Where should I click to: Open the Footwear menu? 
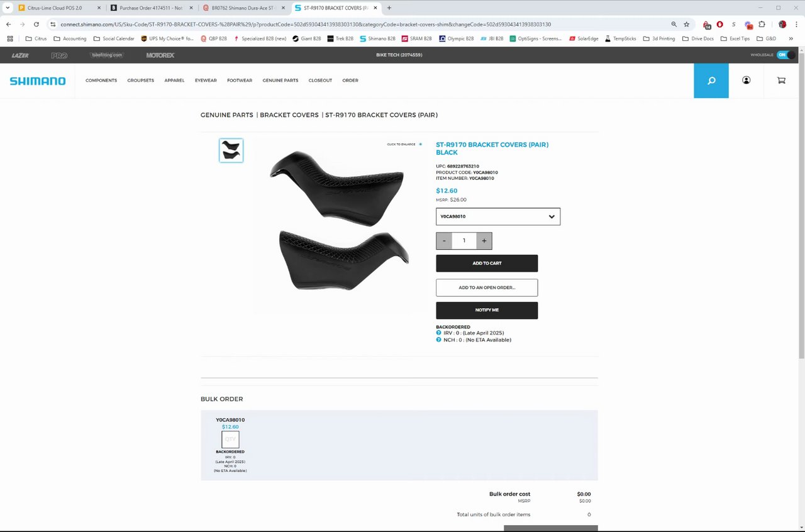click(x=240, y=80)
